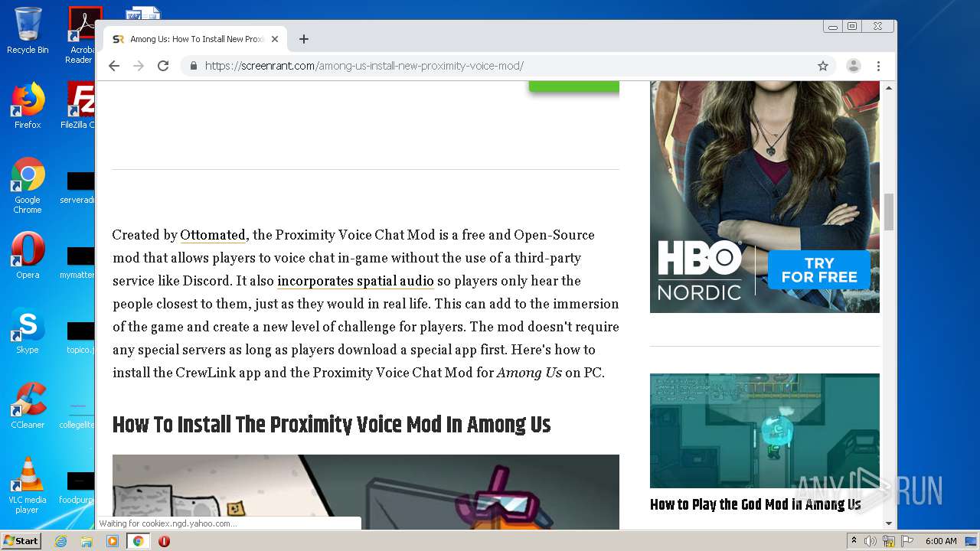The image size is (980, 551).
Task: View site info via padlock icon
Action: (x=193, y=66)
